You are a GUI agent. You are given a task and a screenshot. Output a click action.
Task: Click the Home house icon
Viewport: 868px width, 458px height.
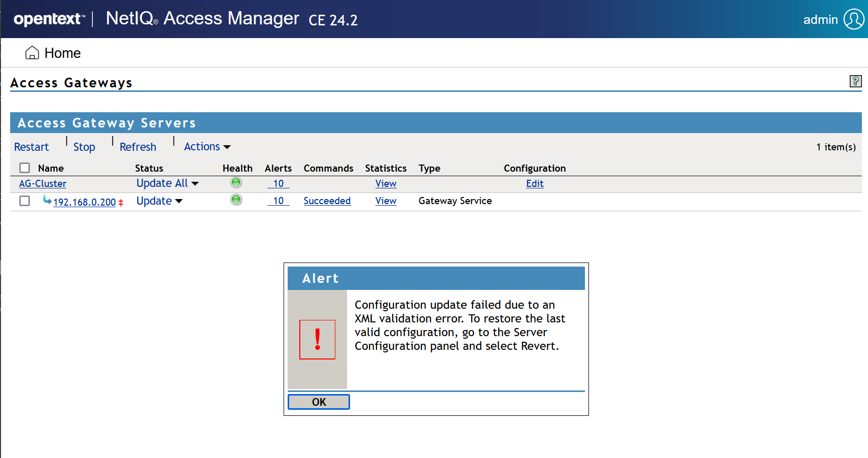point(32,52)
